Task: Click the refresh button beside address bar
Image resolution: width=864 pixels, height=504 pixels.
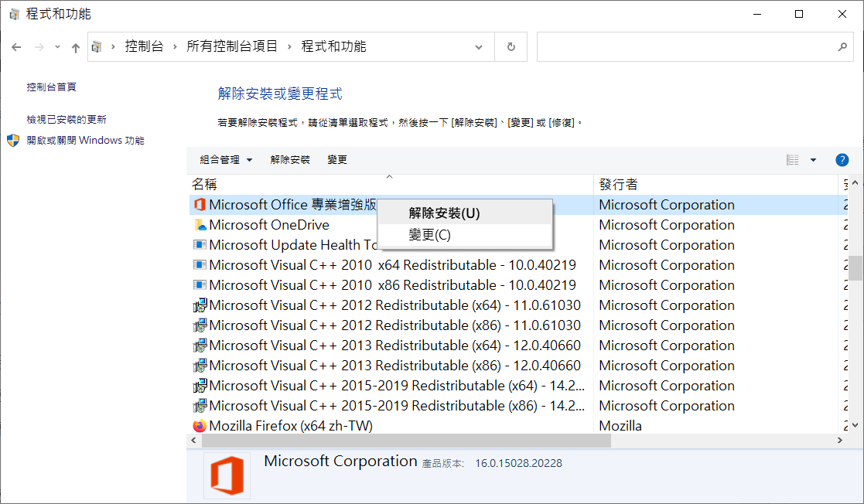Action: pos(511,46)
